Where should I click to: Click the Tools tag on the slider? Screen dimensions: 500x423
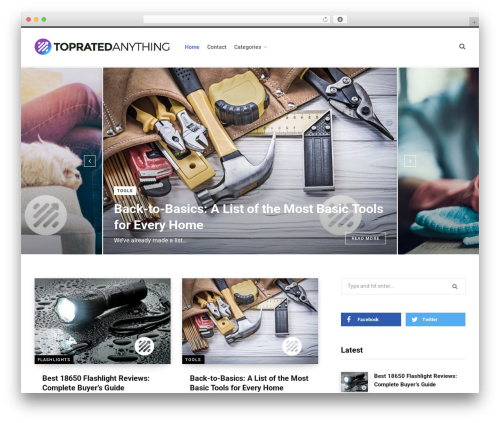[x=125, y=191]
